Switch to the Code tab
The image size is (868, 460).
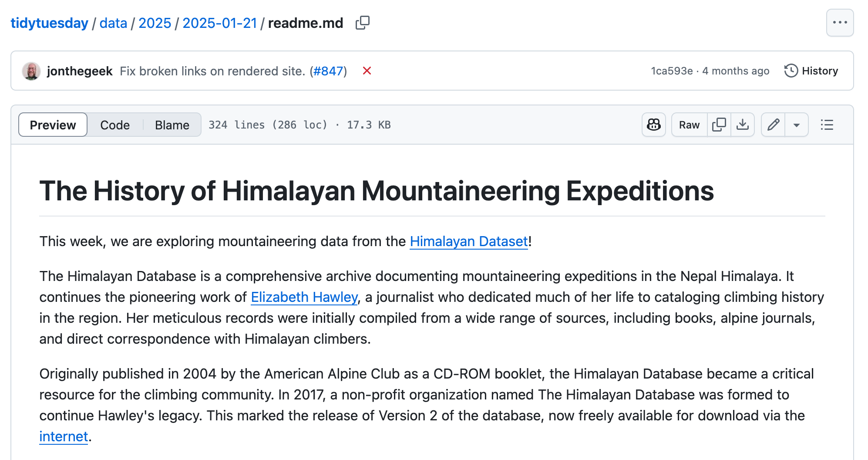point(115,125)
